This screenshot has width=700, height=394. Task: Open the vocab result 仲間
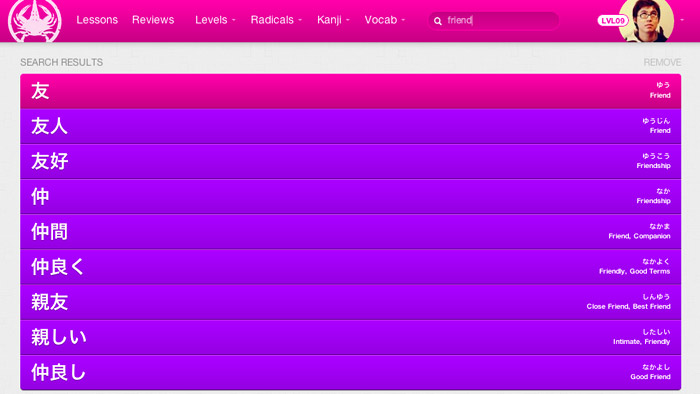(x=350, y=232)
